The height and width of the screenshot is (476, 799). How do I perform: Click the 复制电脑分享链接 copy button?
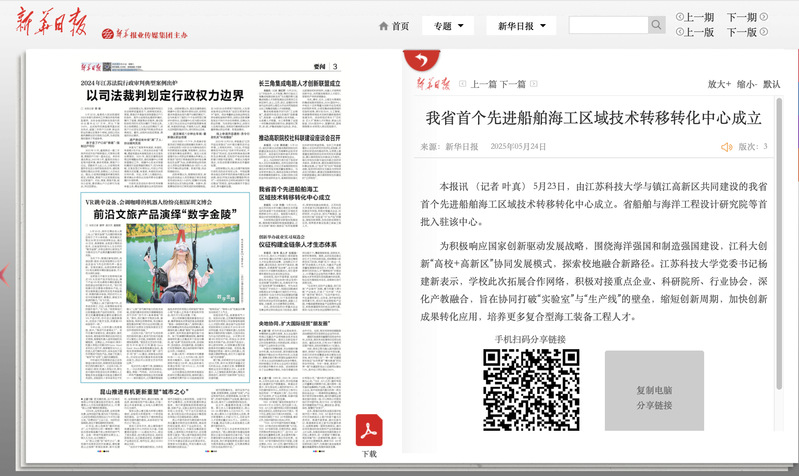coord(654,397)
